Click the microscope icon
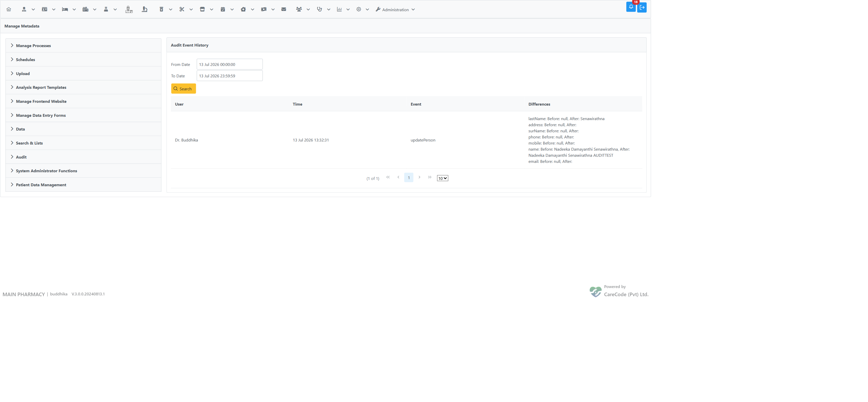 144,9
